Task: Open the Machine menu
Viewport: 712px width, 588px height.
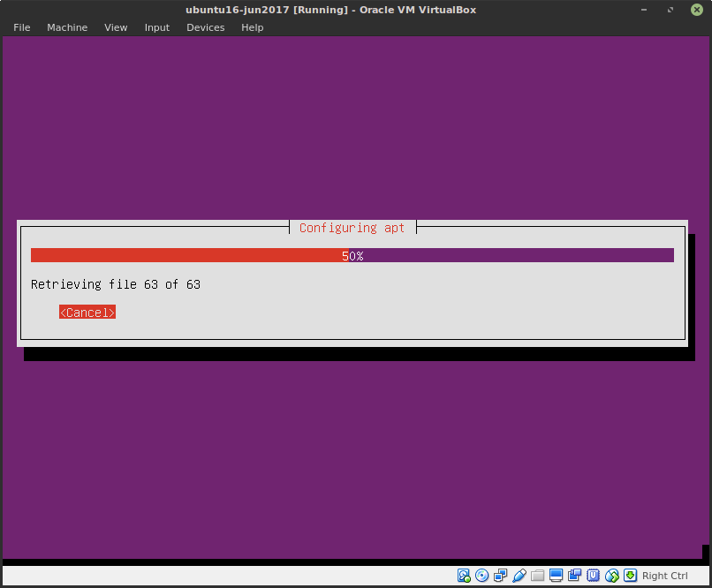Action: coord(67,27)
